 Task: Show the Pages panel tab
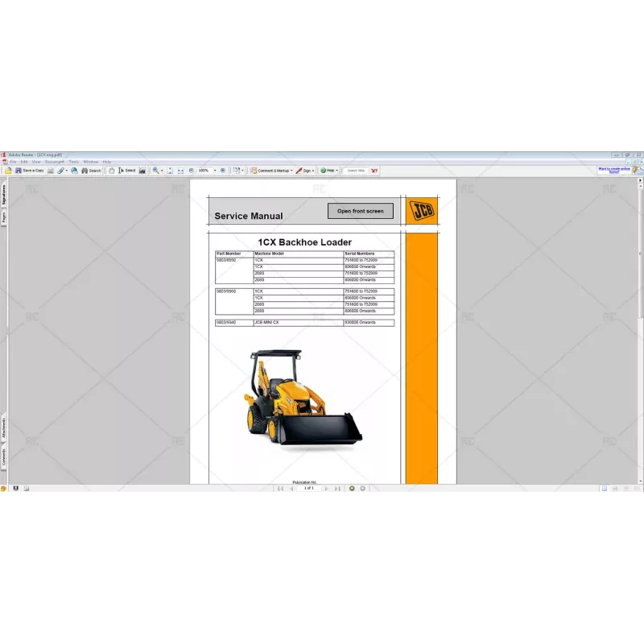click(x=4, y=215)
